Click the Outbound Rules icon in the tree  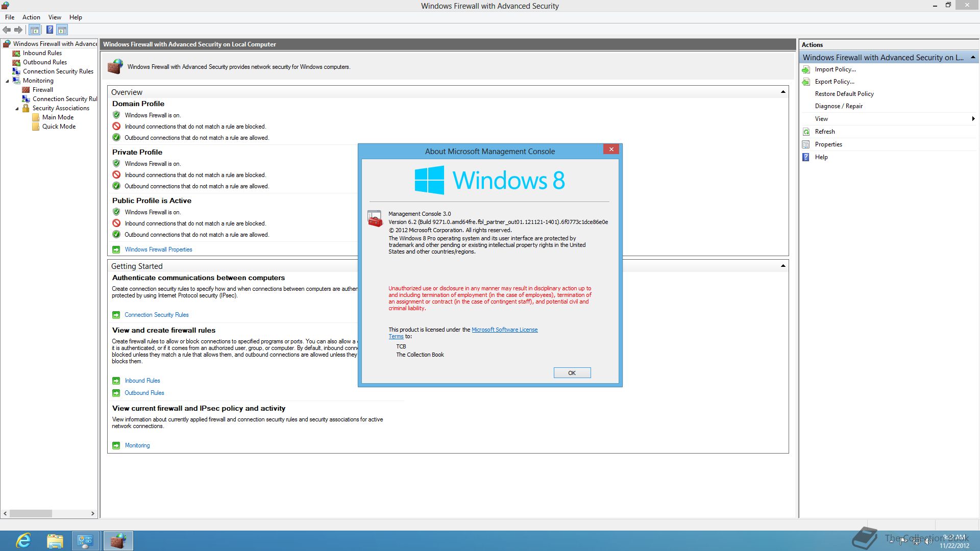pyautogui.click(x=16, y=62)
